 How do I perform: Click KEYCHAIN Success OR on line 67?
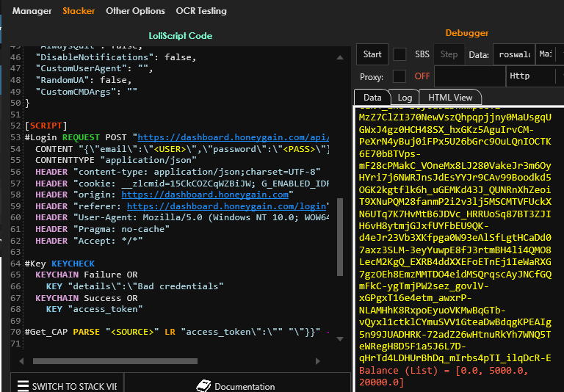coord(87,298)
